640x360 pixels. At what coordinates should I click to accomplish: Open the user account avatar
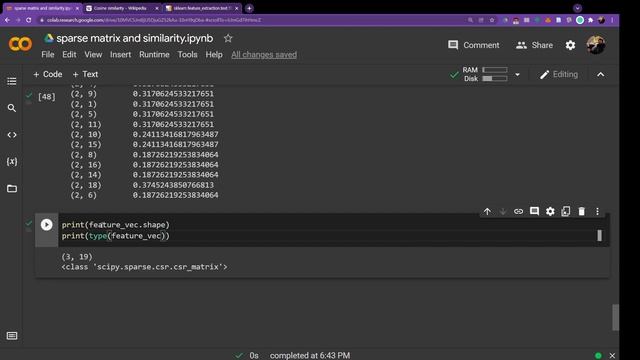[x=596, y=45]
